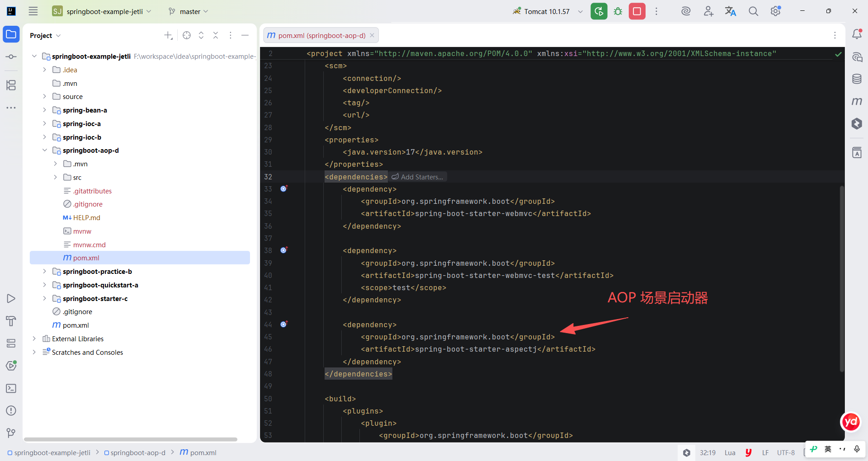868x461 pixels.
Task: Open Search Everywhere magnifier
Action: click(753, 11)
